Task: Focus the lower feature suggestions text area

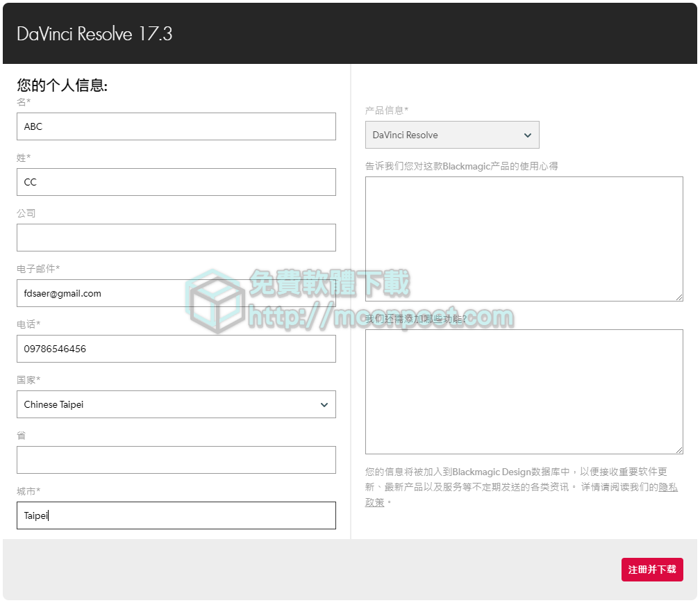Action: [x=524, y=391]
